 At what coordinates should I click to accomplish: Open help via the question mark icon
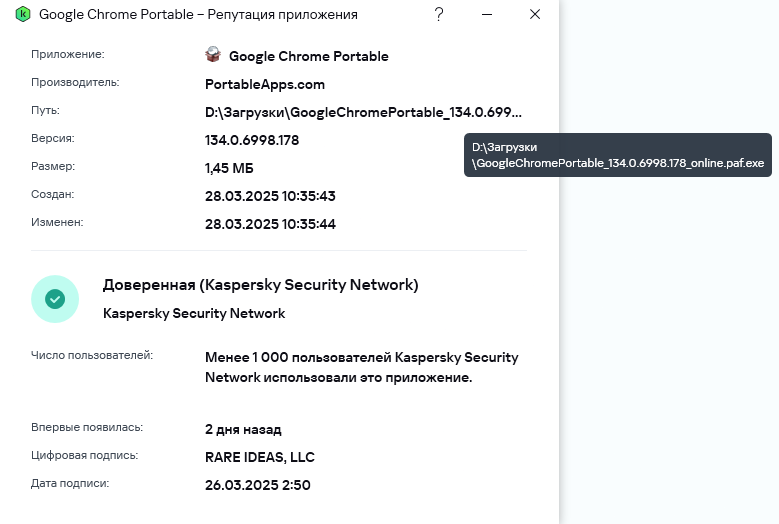(439, 14)
